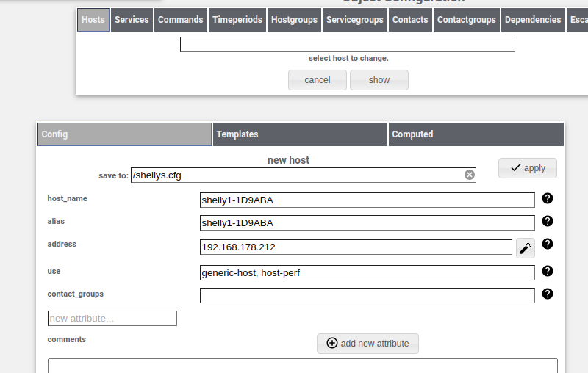Click the cancel button
Screen dimensions: 588x373
pyautogui.click(x=318, y=80)
